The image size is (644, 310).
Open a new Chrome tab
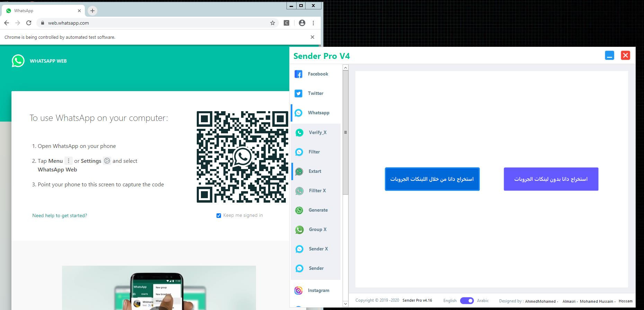click(92, 11)
